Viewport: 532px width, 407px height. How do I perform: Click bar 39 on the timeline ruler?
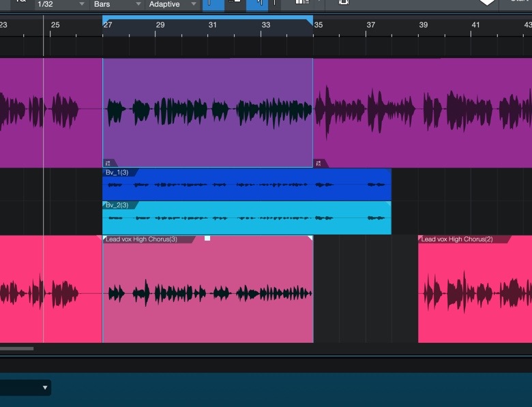tap(424, 25)
